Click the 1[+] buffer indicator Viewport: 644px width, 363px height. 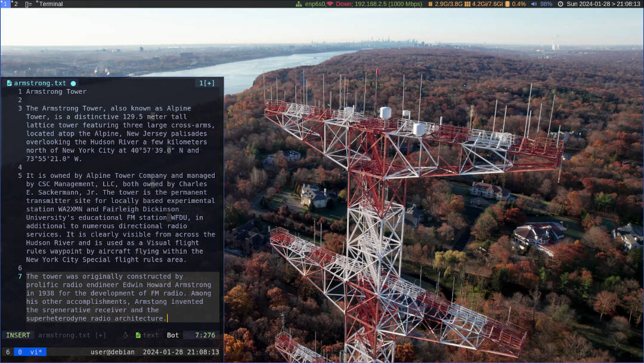pyautogui.click(x=207, y=84)
